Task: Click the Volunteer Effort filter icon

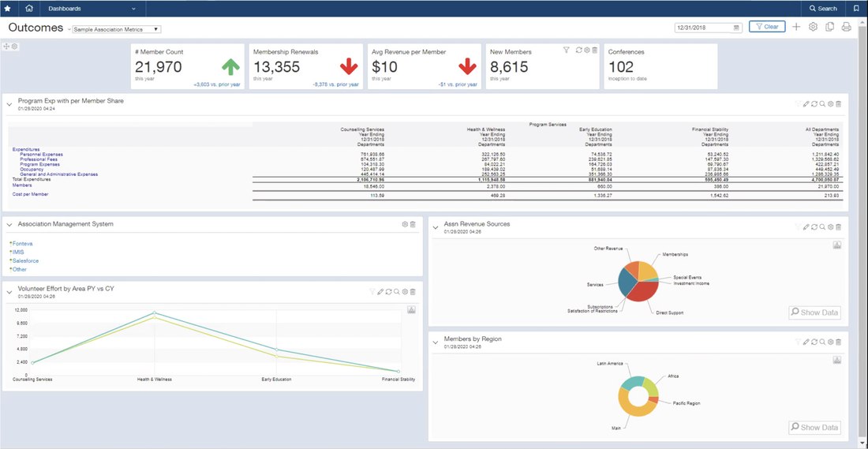Action: click(x=372, y=292)
